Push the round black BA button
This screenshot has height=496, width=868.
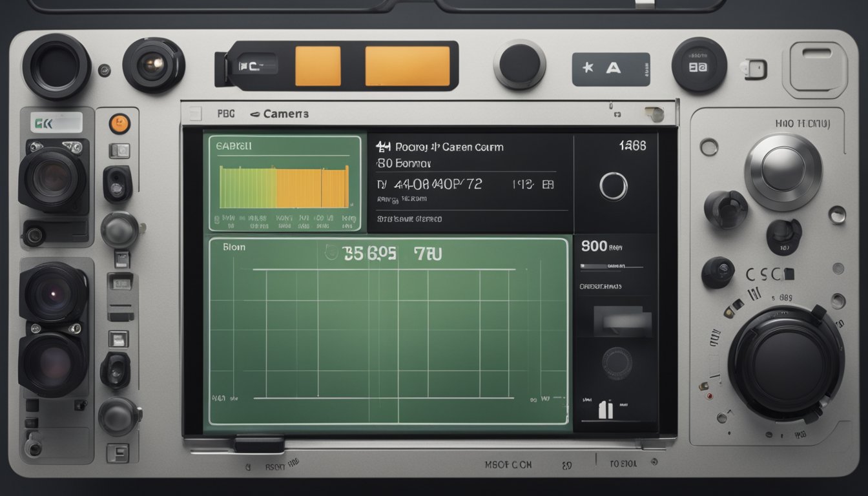click(x=699, y=65)
